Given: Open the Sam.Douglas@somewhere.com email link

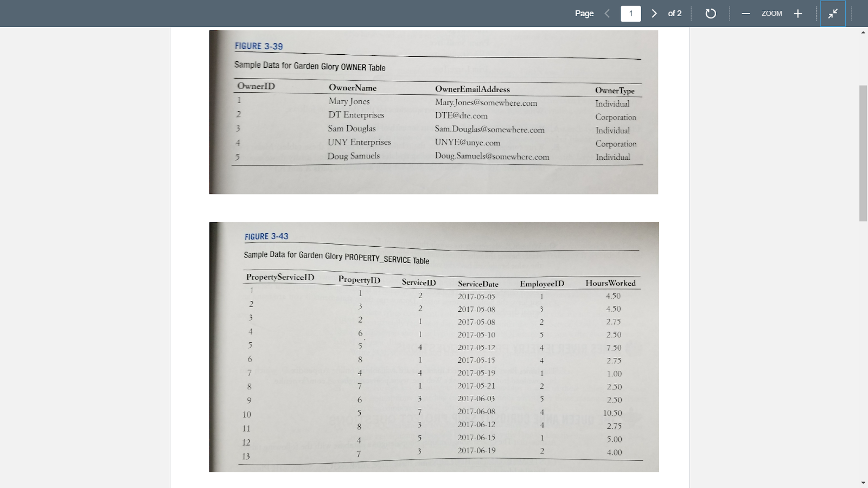Looking at the screenshot, I should (489, 130).
